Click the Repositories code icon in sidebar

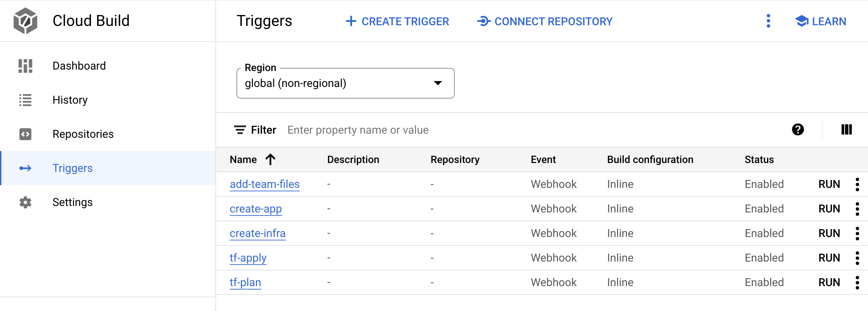click(25, 134)
